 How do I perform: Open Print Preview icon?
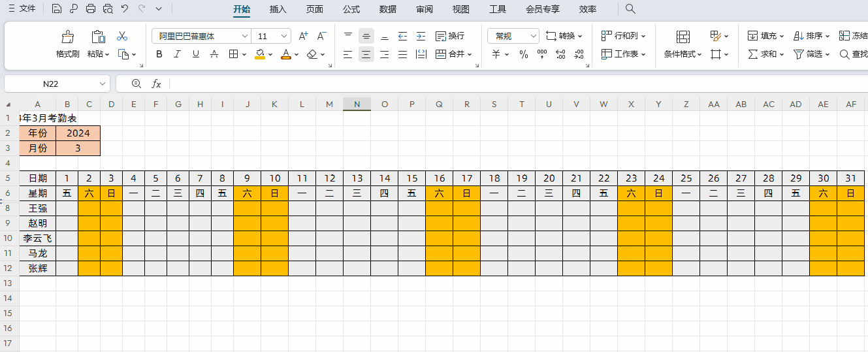108,9
